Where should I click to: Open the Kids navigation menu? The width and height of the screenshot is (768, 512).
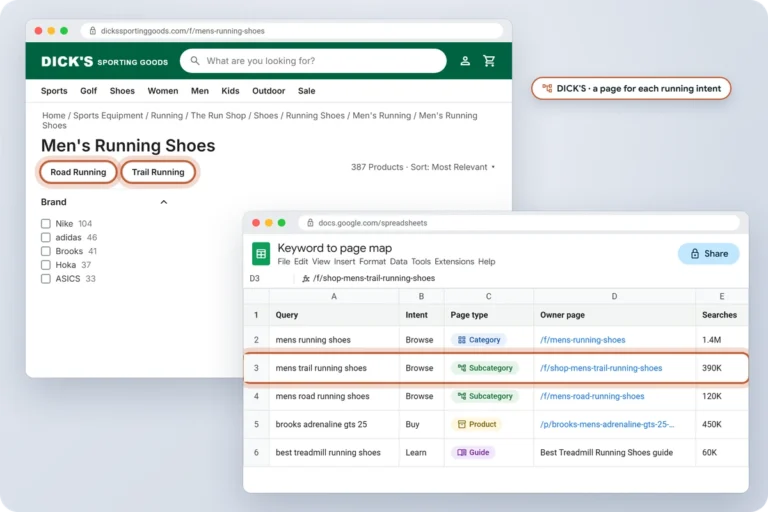click(x=230, y=91)
